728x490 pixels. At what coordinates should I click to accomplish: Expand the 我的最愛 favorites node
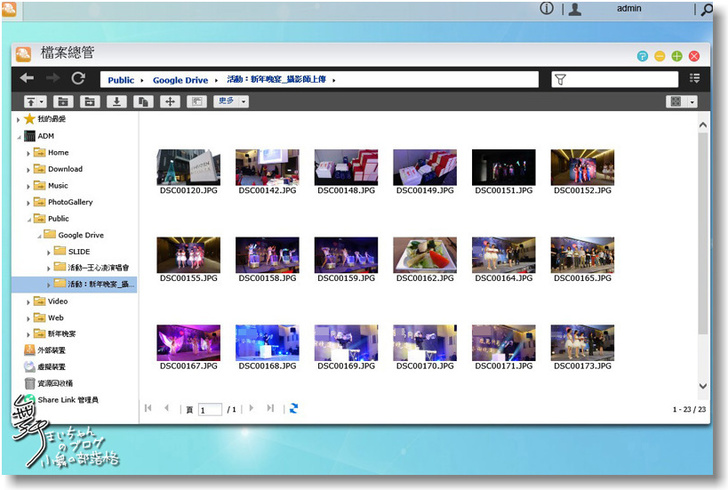click(x=18, y=119)
